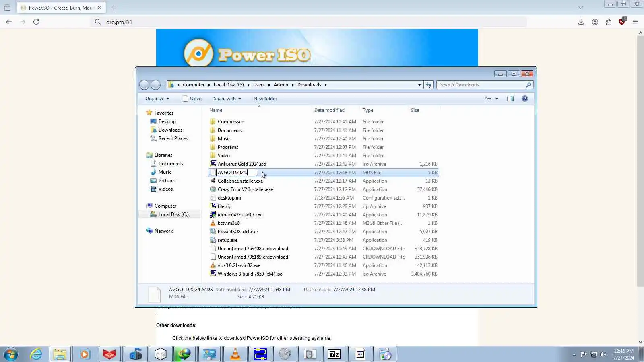Click the Search Downloads box
The image size is (644, 362).
pos(485,85)
